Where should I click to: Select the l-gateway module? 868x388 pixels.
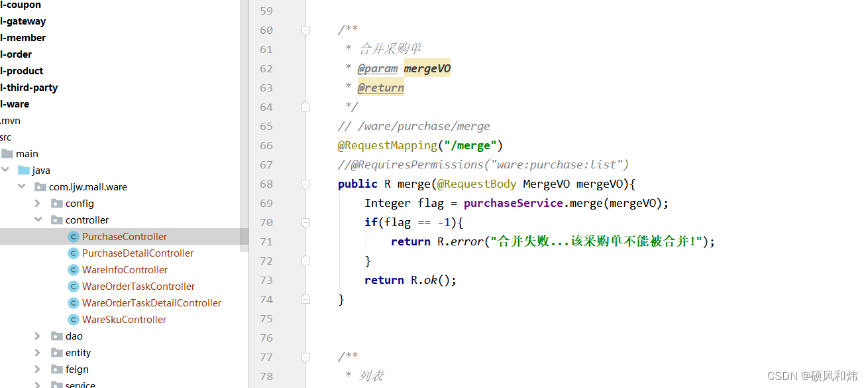point(23,21)
